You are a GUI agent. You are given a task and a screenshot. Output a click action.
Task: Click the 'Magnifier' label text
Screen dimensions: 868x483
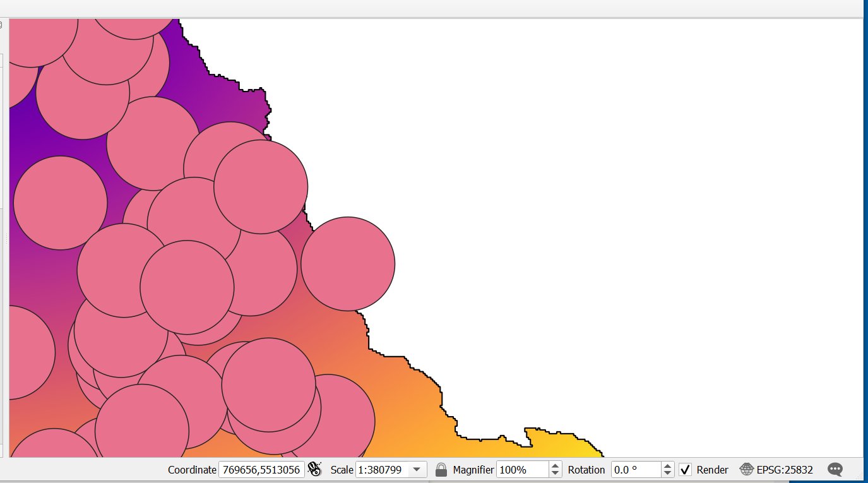[x=473, y=470]
